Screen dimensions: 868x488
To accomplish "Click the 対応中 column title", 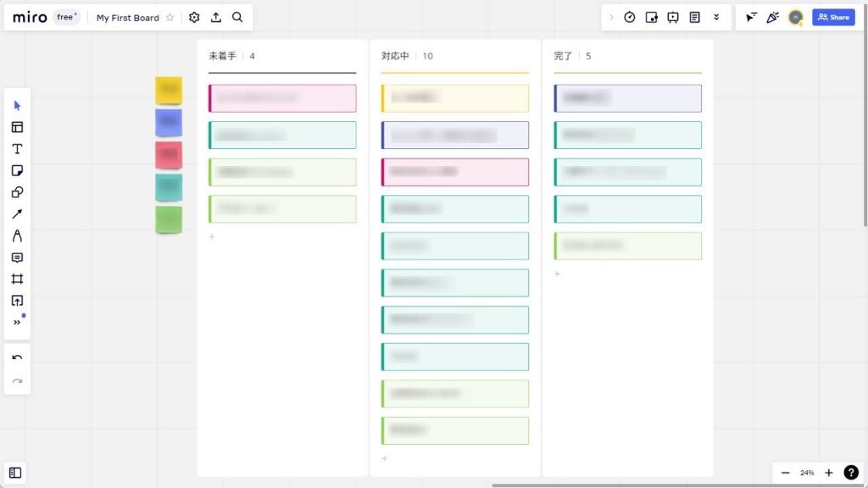I will tap(395, 56).
